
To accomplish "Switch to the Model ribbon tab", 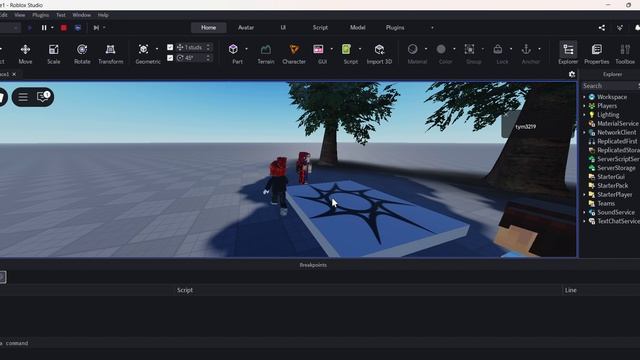I will click(x=358, y=28).
